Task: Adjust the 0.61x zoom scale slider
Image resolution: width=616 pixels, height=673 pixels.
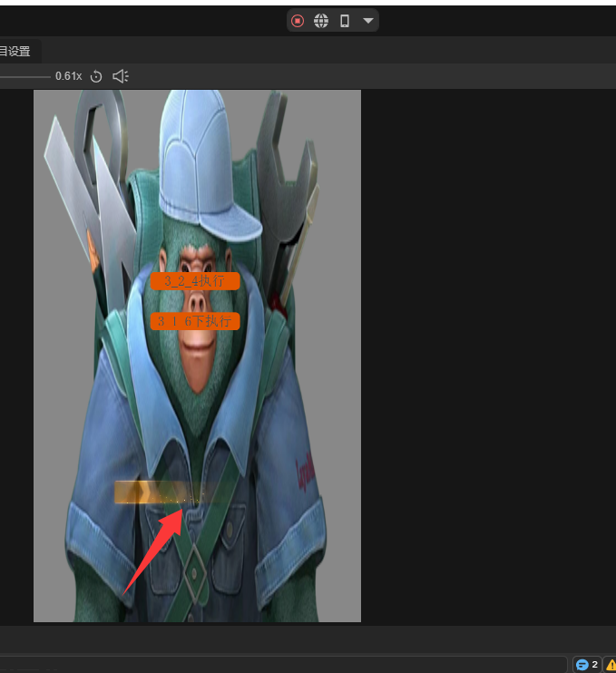Action: point(25,76)
